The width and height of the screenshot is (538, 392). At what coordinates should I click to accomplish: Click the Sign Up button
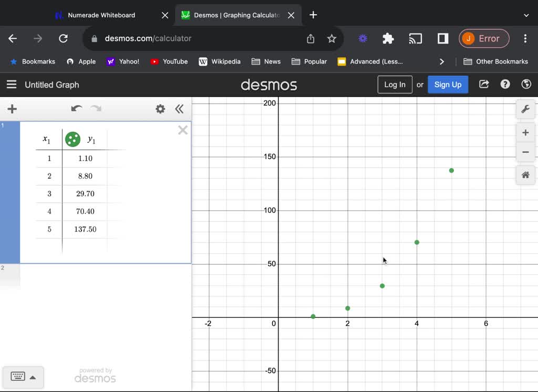[x=448, y=84]
